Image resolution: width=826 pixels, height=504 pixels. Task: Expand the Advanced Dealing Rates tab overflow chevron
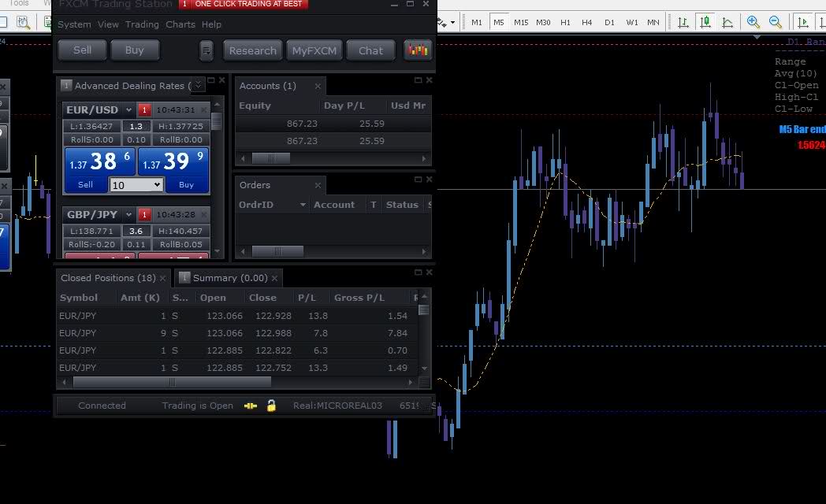198,84
